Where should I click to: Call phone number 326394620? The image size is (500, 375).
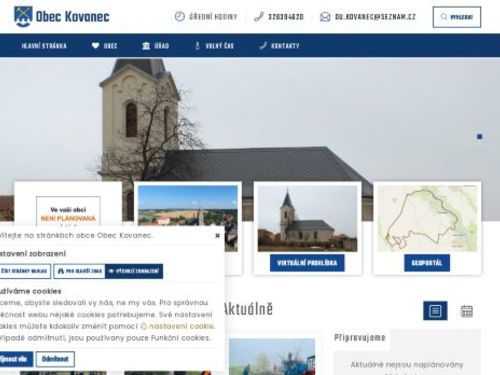click(x=286, y=17)
